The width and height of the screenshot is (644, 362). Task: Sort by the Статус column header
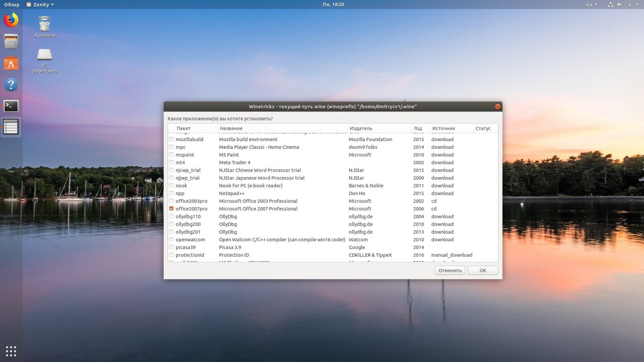pos(485,128)
